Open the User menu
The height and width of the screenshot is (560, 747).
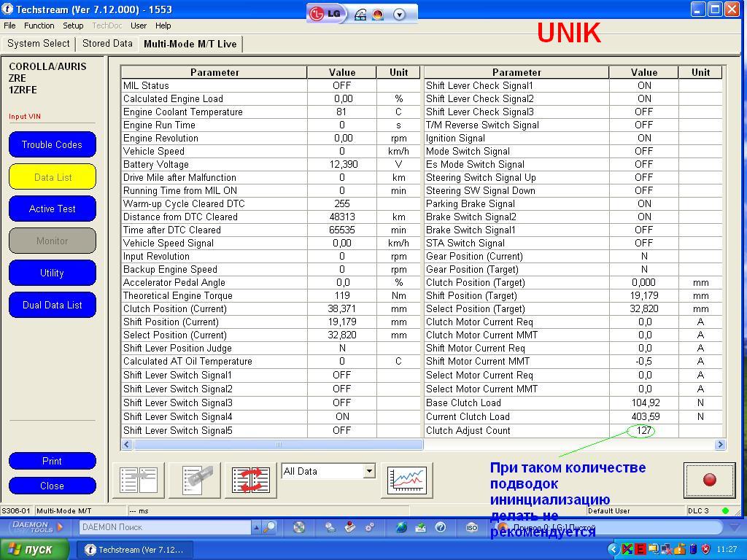coord(139,26)
